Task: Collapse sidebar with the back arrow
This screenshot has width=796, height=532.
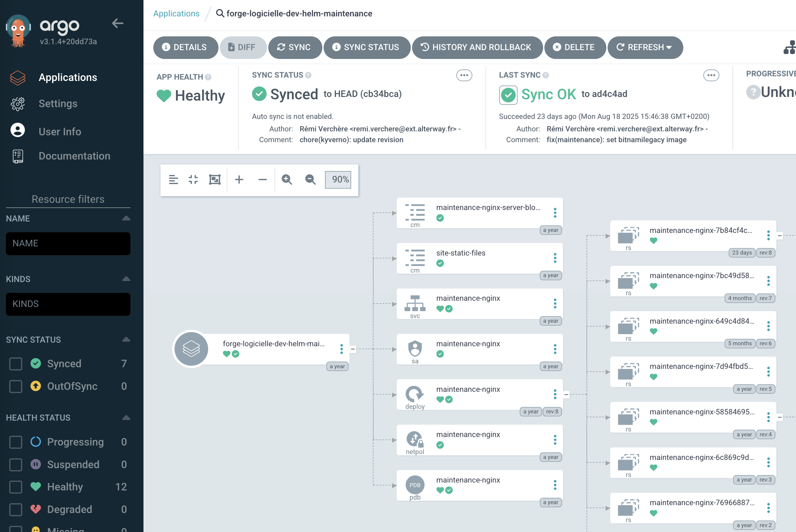Action: pyautogui.click(x=117, y=23)
